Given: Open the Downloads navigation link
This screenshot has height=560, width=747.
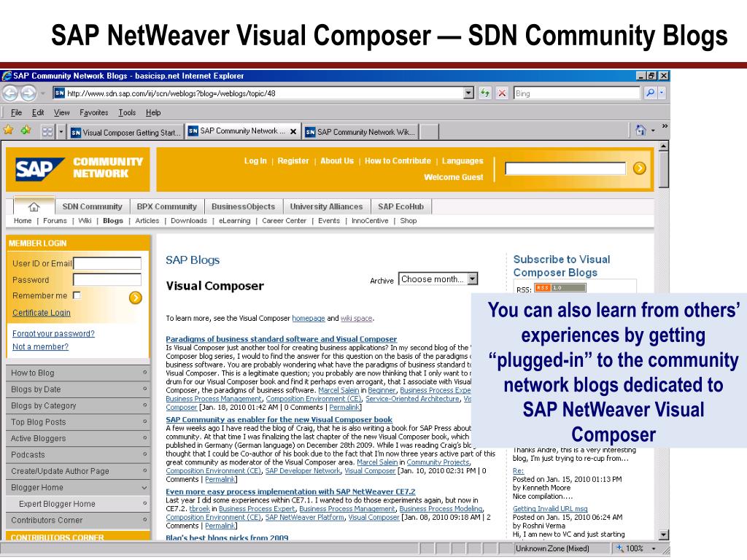Looking at the screenshot, I should (x=189, y=221).
